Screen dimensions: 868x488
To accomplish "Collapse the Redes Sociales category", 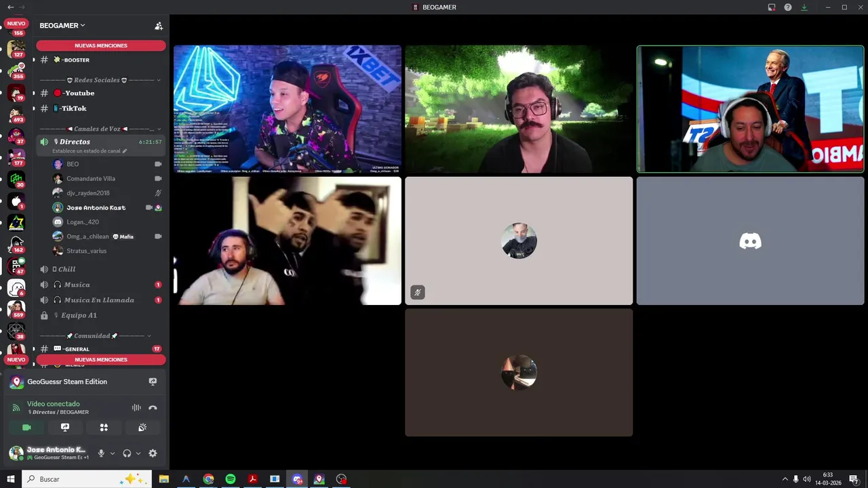I will 100,80.
